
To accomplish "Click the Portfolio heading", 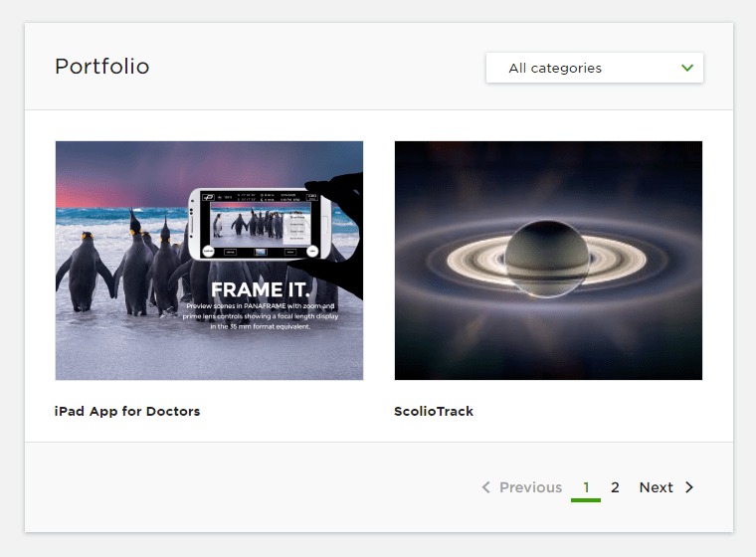I will click(x=102, y=66).
